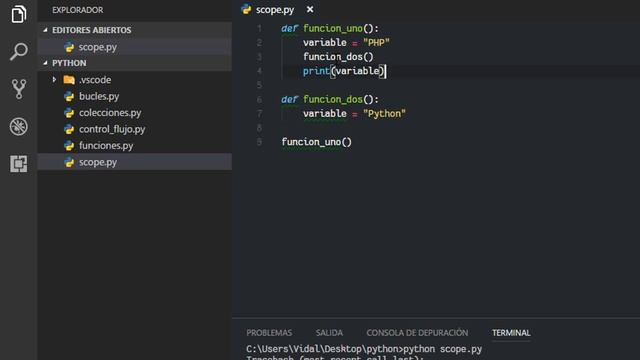This screenshot has height=360, width=640.
Task: Switch to CONSOLA DE DEPURACIÓN tab
Action: (x=417, y=333)
